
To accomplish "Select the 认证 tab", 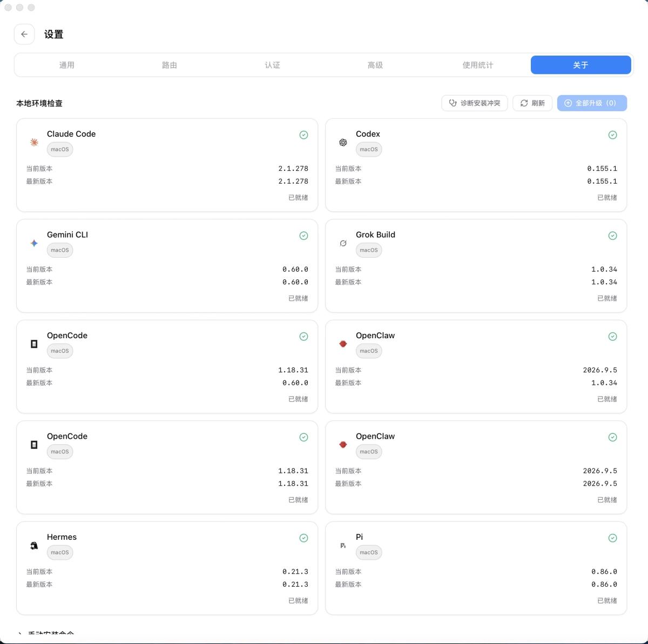I will (272, 65).
